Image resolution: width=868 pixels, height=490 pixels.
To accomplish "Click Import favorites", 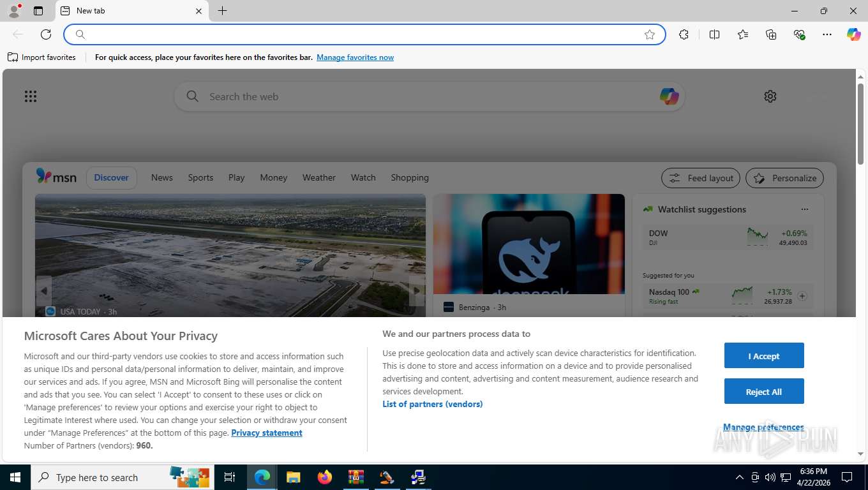I will [41, 57].
